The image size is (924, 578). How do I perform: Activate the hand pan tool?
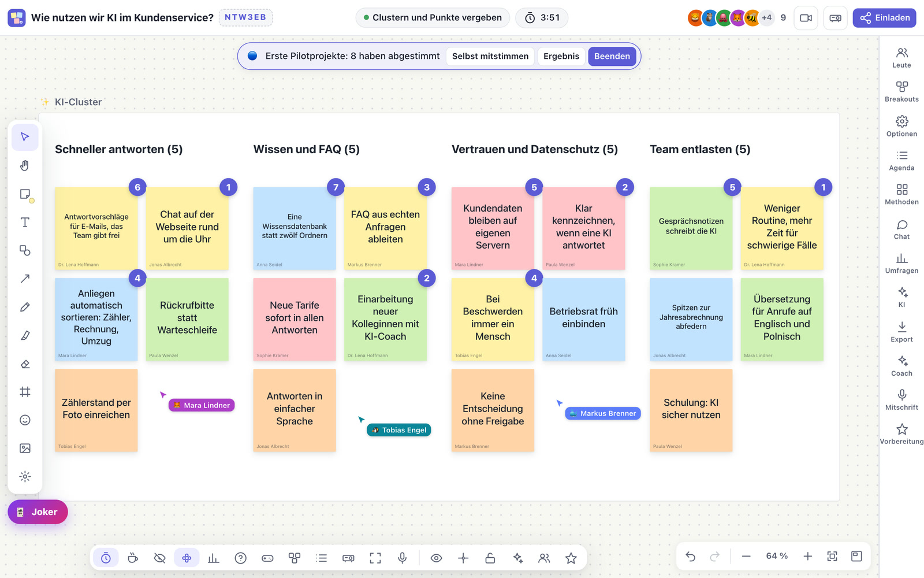pyautogui.click(x=25, y=166)
